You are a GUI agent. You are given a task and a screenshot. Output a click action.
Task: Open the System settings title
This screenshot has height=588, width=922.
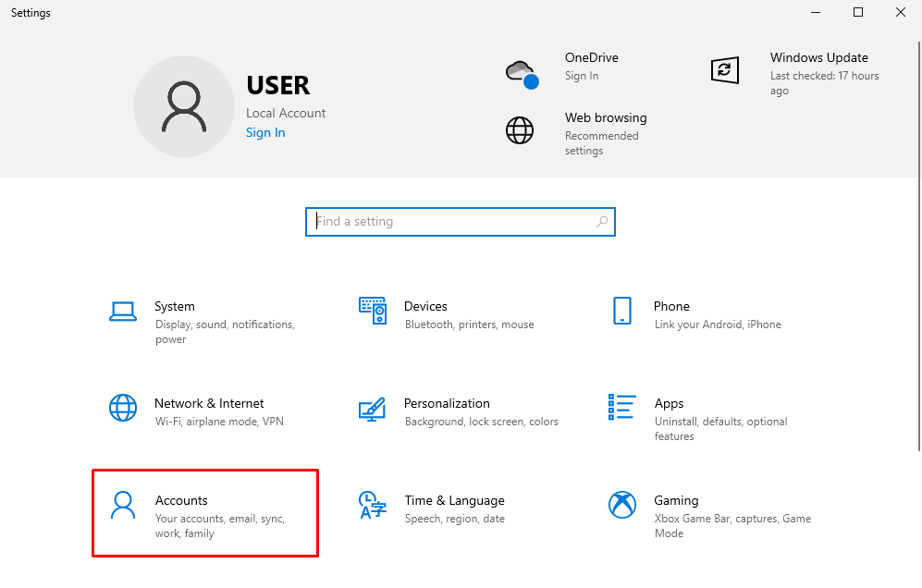[175, 306]
